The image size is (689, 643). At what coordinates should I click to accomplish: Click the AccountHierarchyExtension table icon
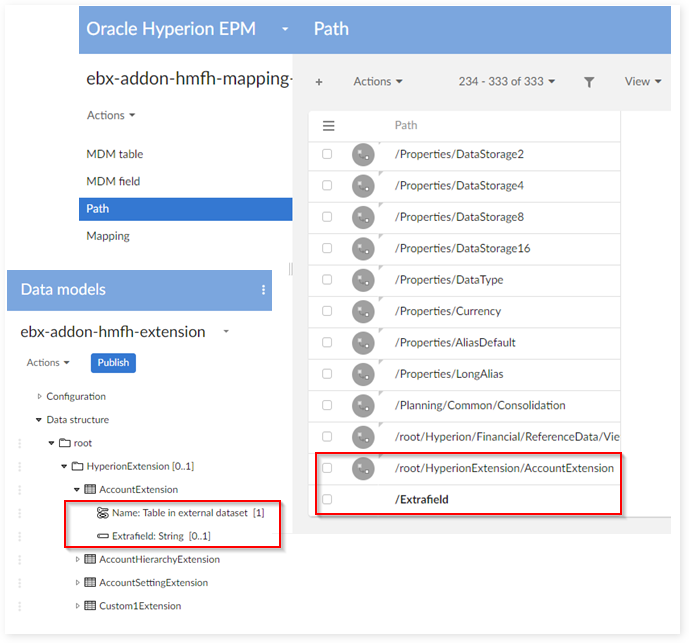coord(90,559)
